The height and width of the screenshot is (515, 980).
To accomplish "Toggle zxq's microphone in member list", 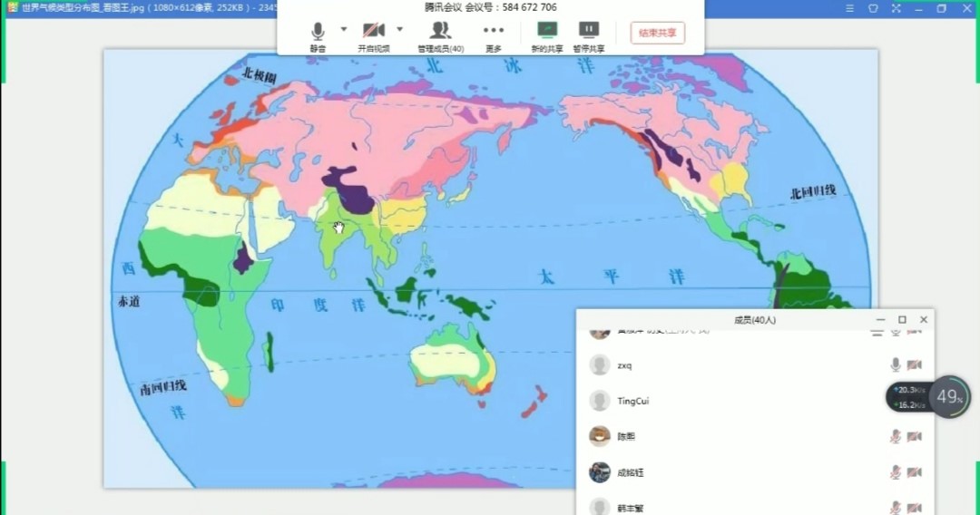I will [x=896, y=364].
